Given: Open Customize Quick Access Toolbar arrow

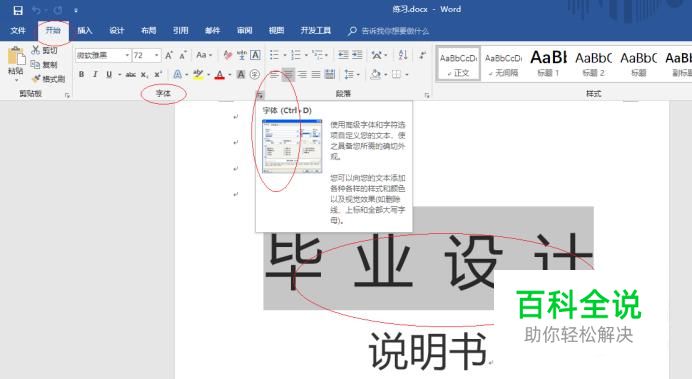Looking at the screenshot, I should 76,10.
